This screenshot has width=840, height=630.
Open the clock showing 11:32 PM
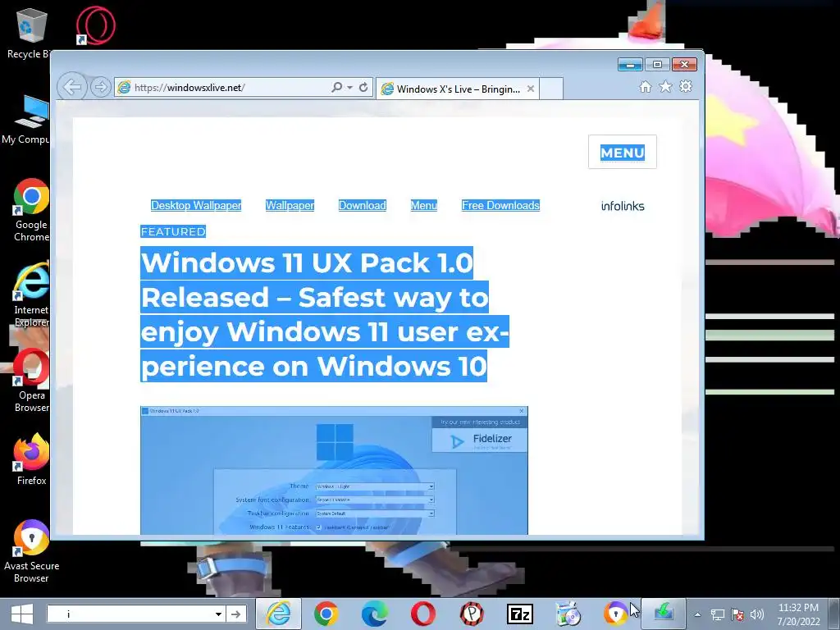click(x=798, y=614)
